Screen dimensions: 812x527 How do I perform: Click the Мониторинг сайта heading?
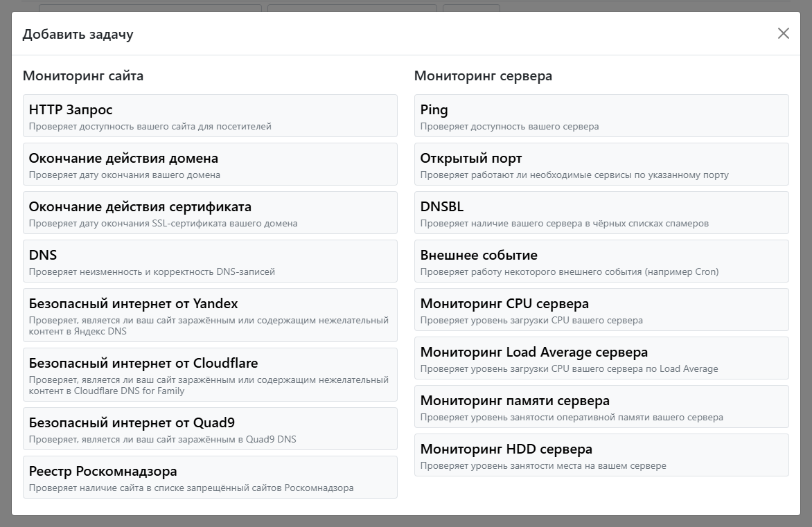click(83, 76)
